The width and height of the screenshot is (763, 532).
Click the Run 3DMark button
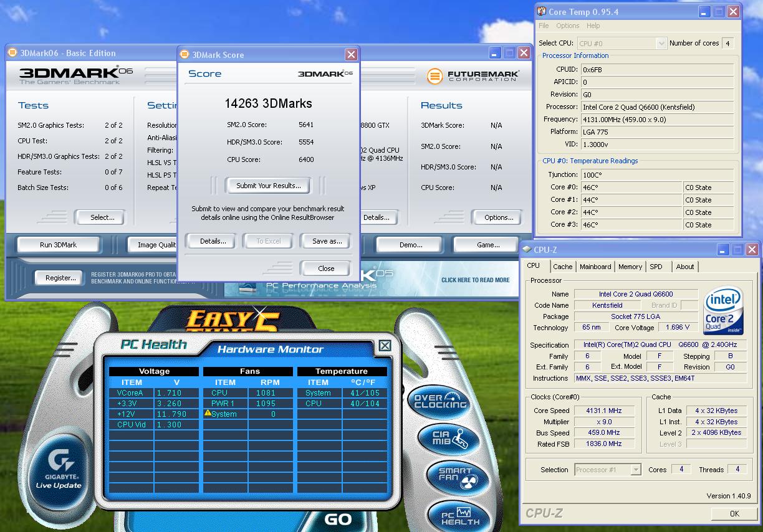pos(58,245)
